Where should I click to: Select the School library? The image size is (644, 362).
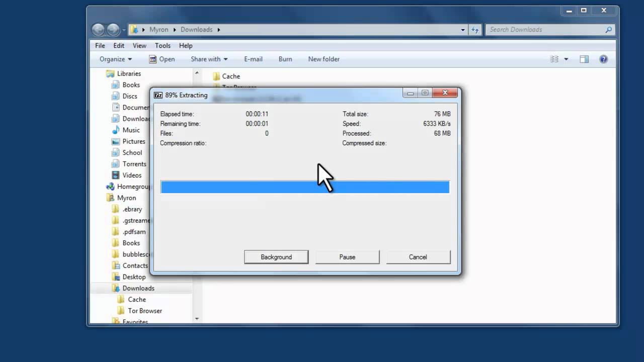tap(132, 152)
